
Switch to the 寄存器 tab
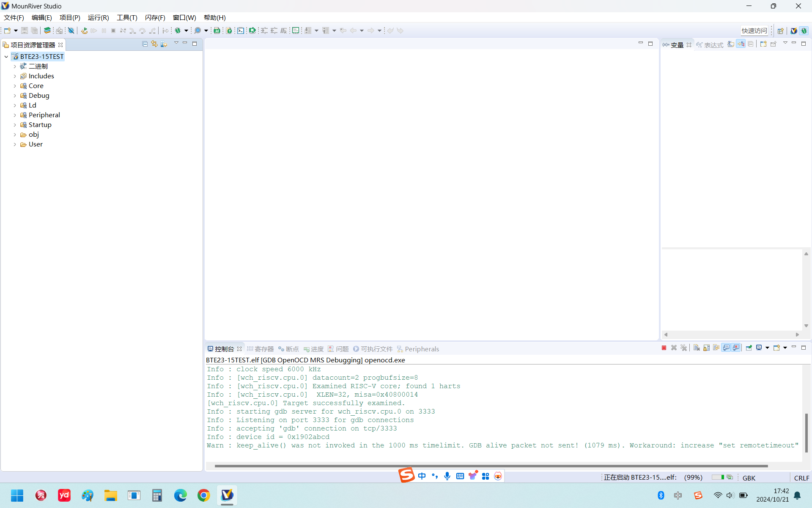click(x=261, y=349)
